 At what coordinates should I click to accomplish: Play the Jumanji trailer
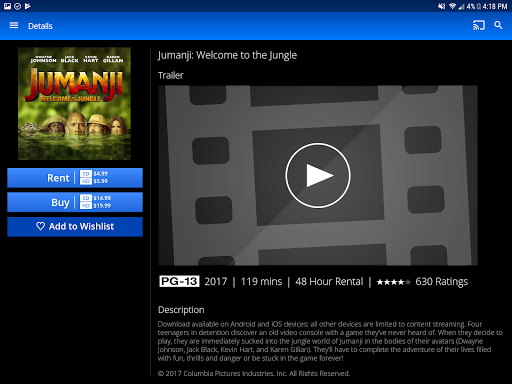[x=318, y=175]
